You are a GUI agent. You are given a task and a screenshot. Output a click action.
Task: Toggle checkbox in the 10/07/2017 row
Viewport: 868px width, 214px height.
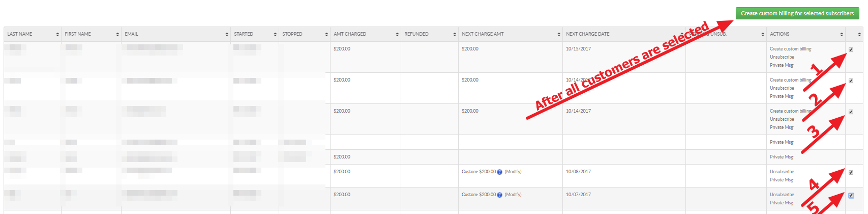click(x=851, y=195)
